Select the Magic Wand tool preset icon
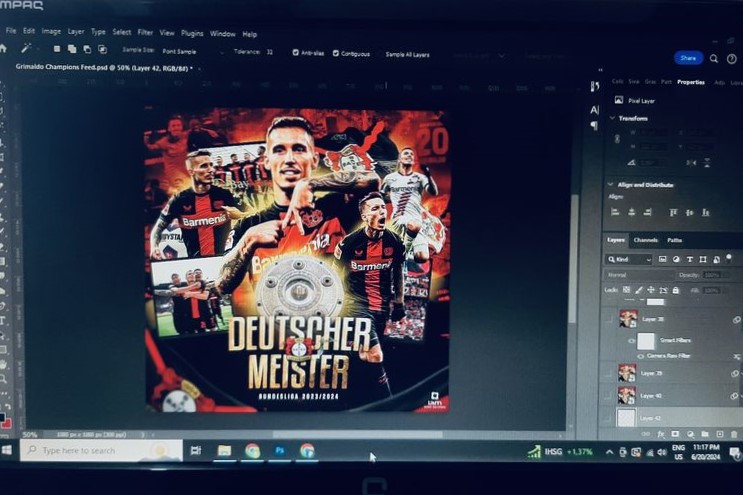 [x=26, y=48]
